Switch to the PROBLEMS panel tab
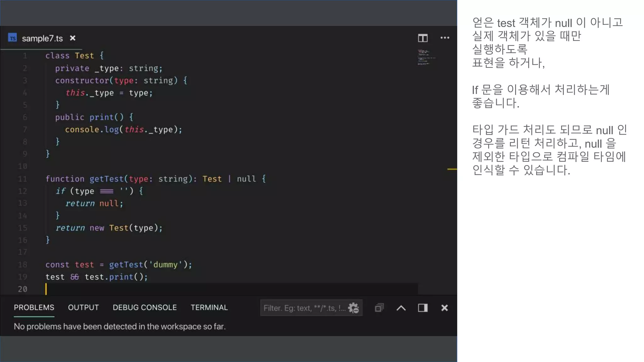644x362 pixels. (34, 307)
